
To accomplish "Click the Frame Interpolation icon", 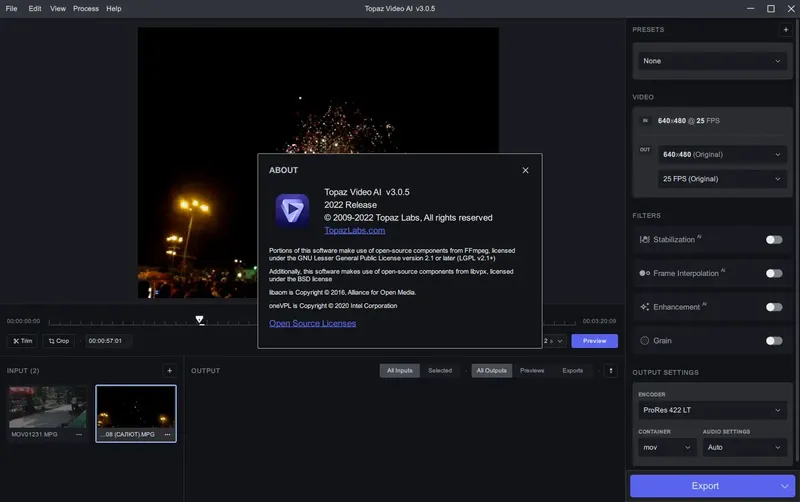I will pyautogui.click(x=644, y=273).
